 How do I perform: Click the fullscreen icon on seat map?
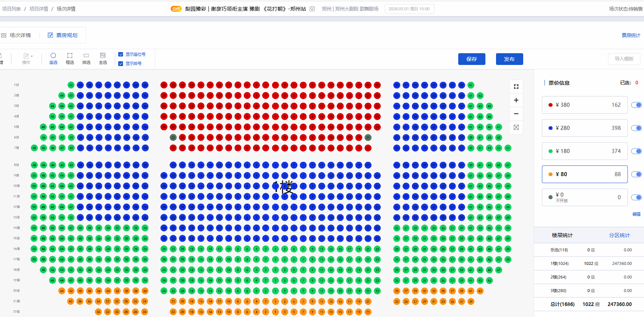[x=516, y=87]
